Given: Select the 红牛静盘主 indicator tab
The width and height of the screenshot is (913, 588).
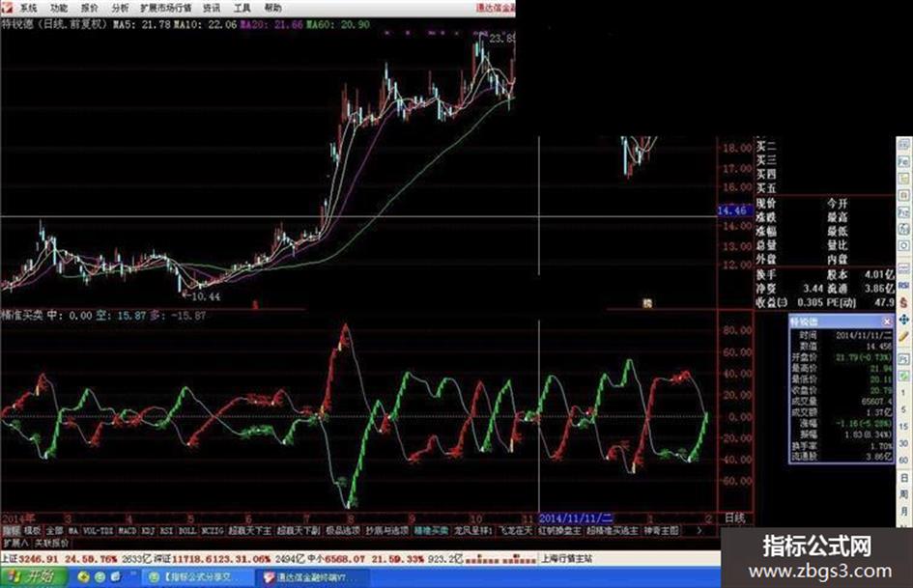Looking at the screenshot, I should point(559,530).
